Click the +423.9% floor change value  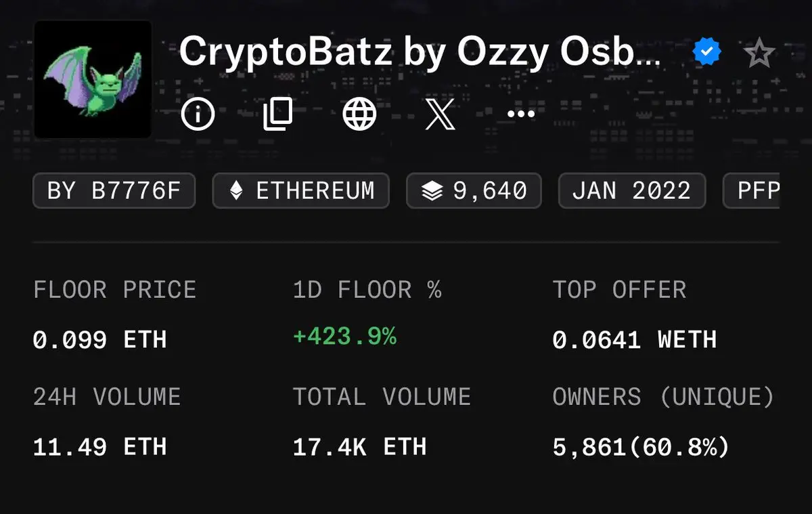(344, 337)
